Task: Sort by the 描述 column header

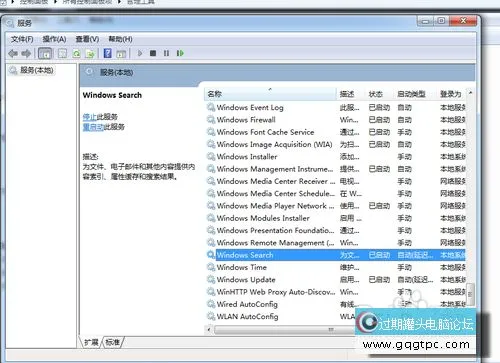Action: click(351, 94)
